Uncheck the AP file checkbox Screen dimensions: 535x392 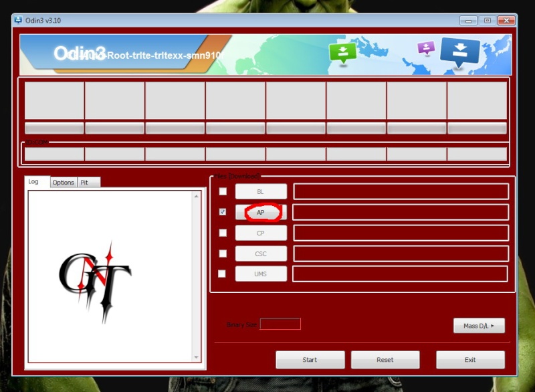[223, 212]
